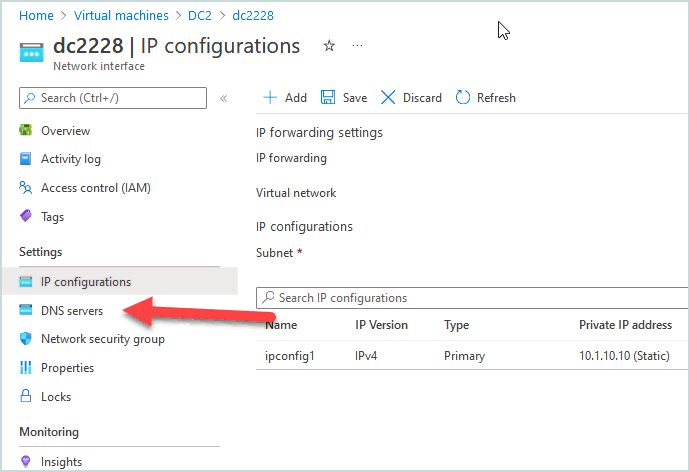
Task: Click the Discard X icon
Action: (388, 97)
